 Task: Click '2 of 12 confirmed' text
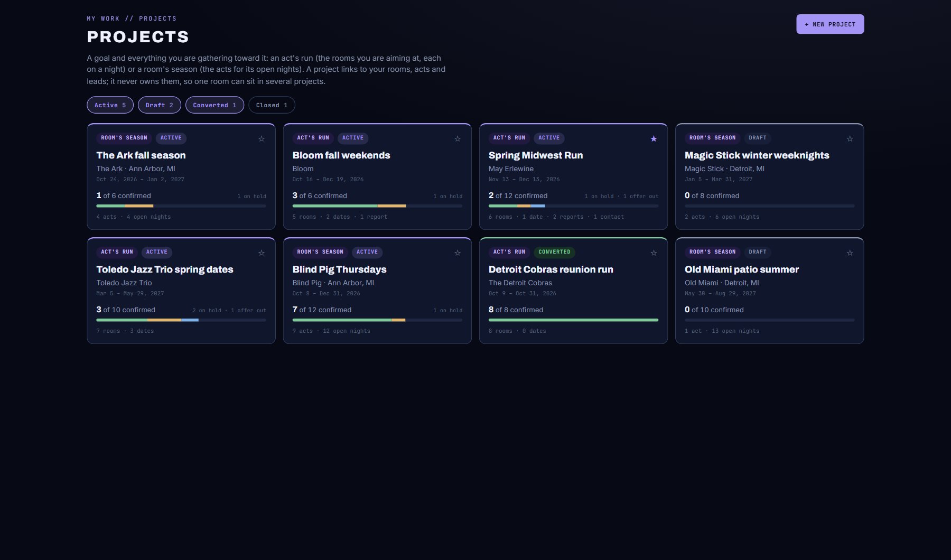click(518, 195)
